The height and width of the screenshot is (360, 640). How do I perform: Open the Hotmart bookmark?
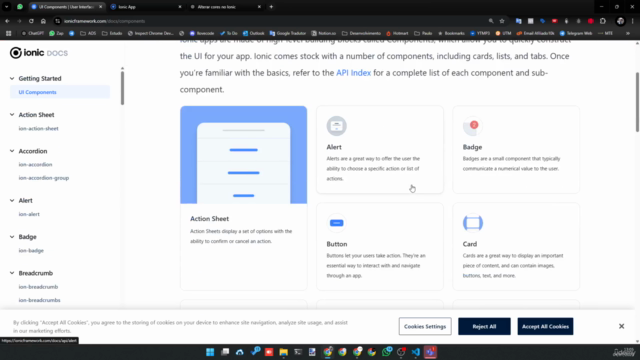[397, 33]
